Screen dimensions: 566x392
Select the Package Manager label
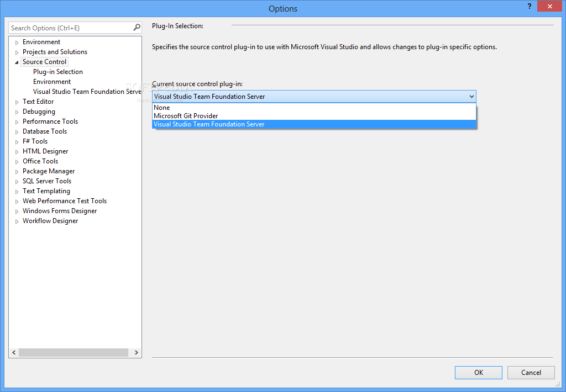[x=49, y=171]
